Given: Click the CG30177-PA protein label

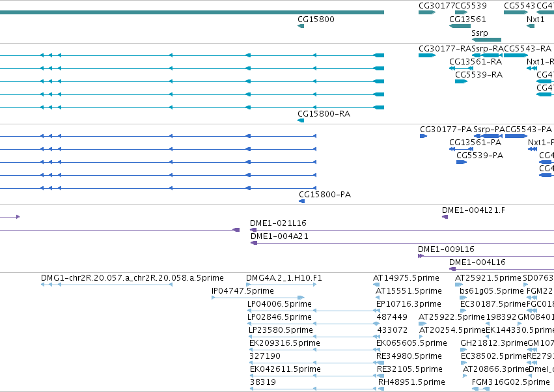Looking at the screenshot, I should tap(446, 130).
